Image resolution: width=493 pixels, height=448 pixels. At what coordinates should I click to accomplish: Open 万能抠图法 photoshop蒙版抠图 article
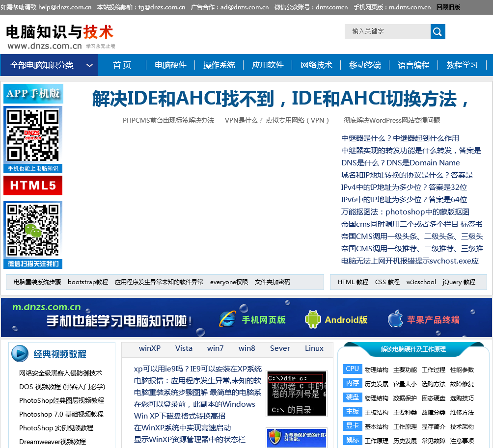pyautogui.click(x=405, y=212)
